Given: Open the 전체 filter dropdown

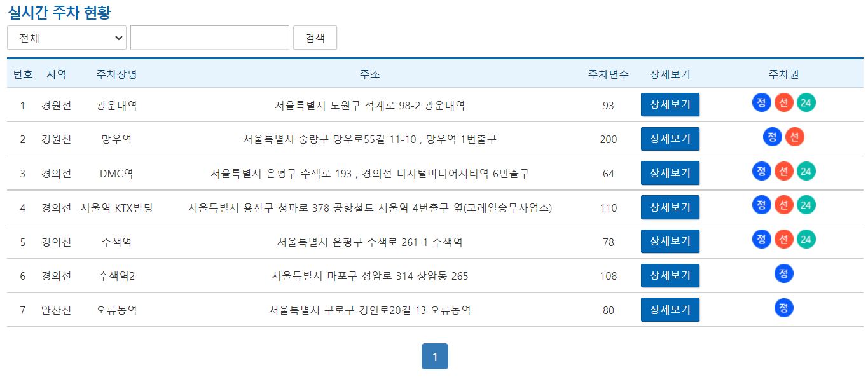Looking at the screenshot, I should [66, 38].
